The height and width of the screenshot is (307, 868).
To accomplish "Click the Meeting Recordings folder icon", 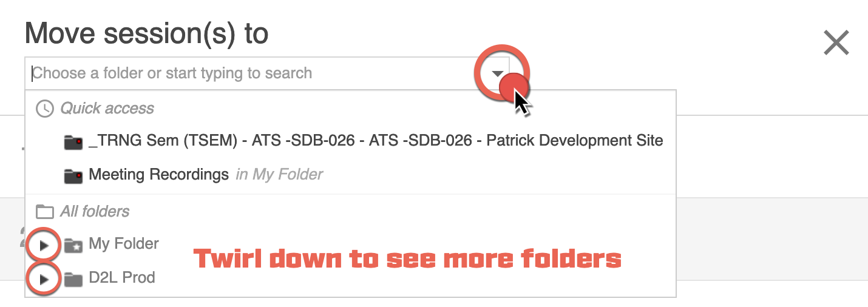I will [x=73, y=176].
